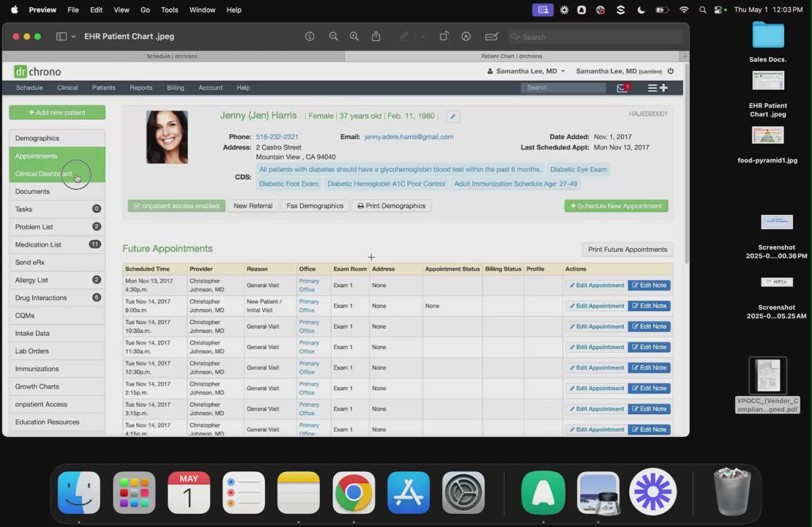Select Clinical Dashboard in the sidebar
The height and width of the screenshot is (527, 812).
point(57,173)
